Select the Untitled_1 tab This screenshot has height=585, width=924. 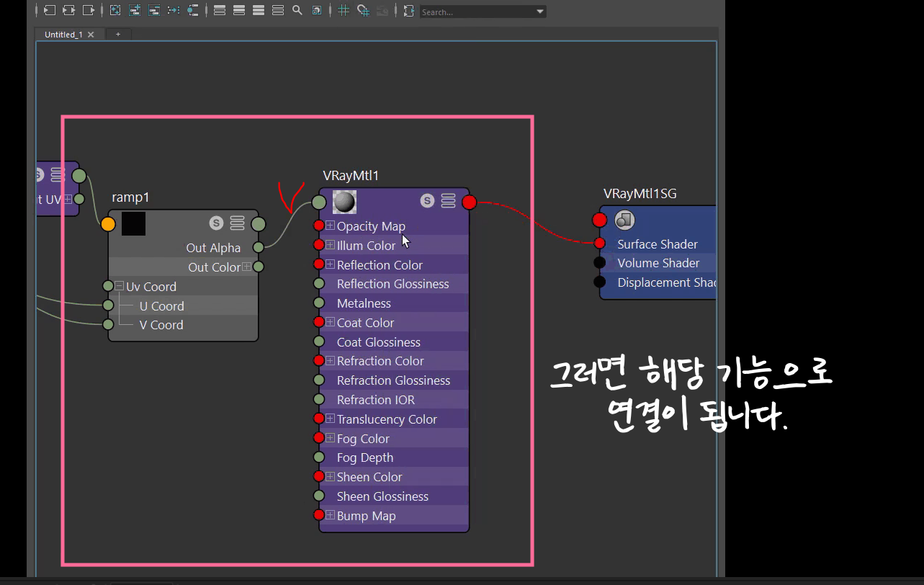click(x=63, y=34)
